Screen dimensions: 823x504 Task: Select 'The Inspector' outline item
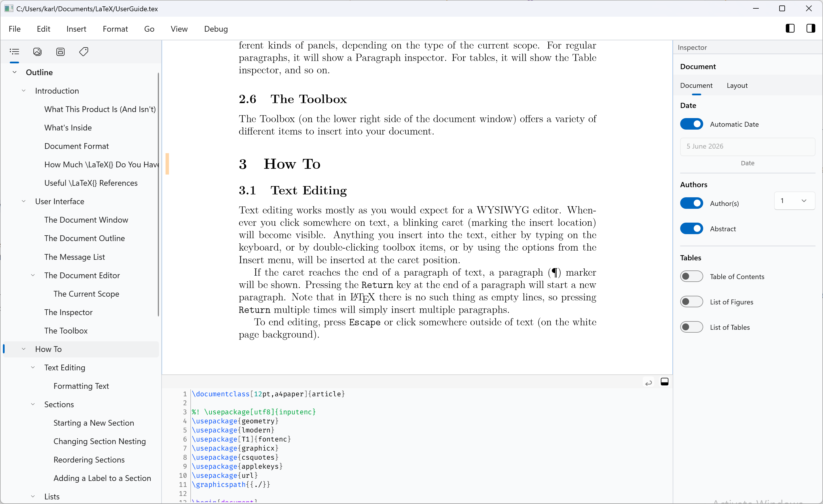pos(68,312)
